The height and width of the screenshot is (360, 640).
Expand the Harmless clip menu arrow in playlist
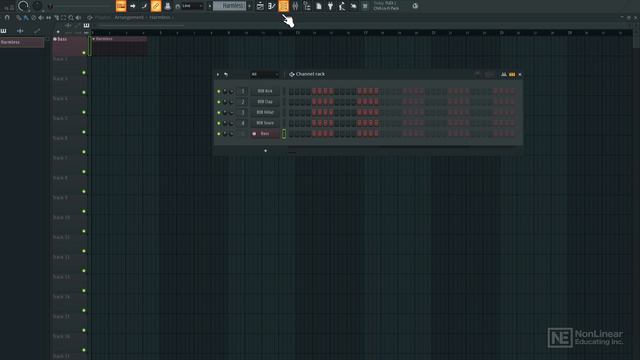[93, 39]
